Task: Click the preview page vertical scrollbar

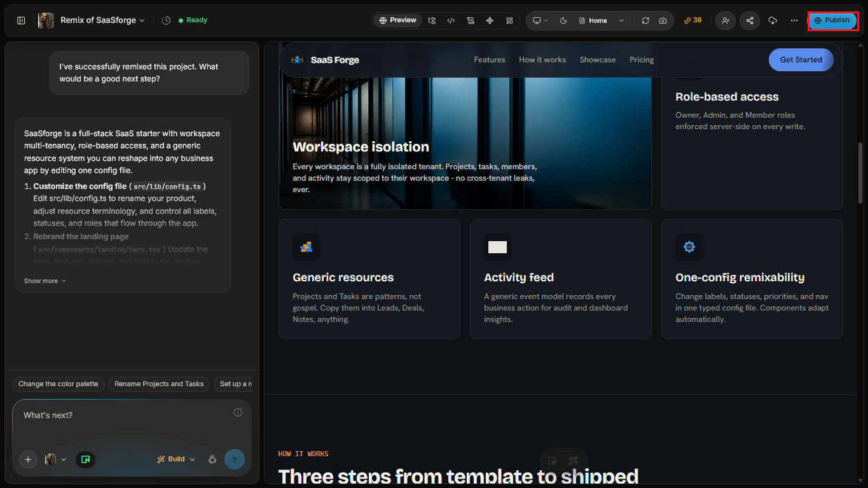Action: 860,172
